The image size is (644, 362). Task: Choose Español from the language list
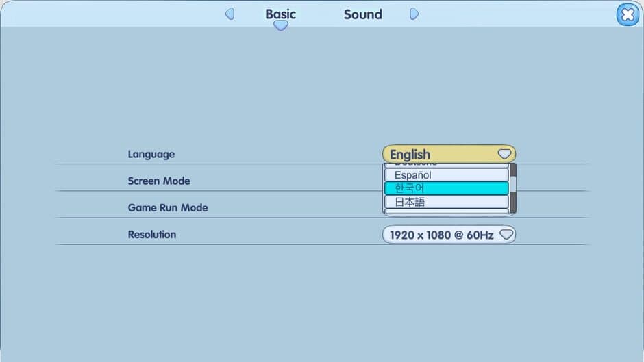tap(447, 175)
